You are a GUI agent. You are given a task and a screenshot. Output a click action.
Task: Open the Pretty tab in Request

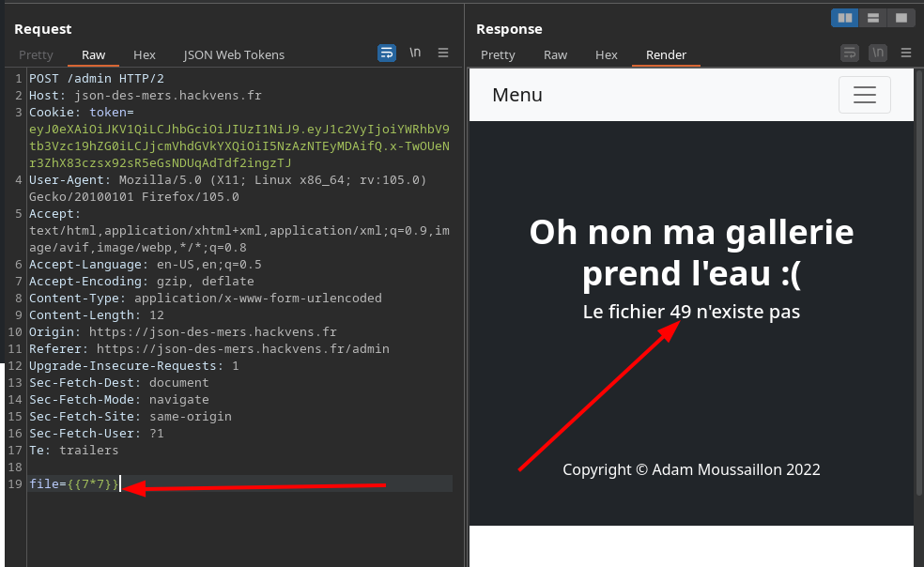click(37, 55)
